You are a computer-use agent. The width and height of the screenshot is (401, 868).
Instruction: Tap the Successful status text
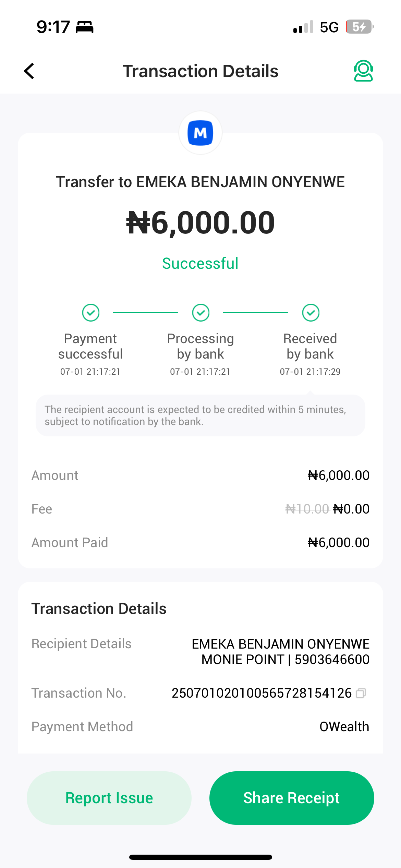coord(200,263)
